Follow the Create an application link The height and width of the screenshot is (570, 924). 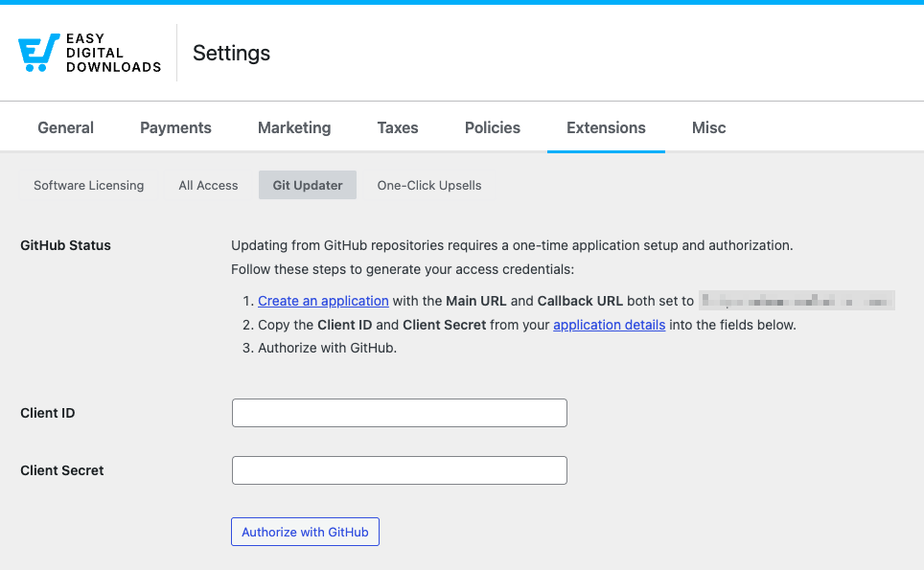323,301
